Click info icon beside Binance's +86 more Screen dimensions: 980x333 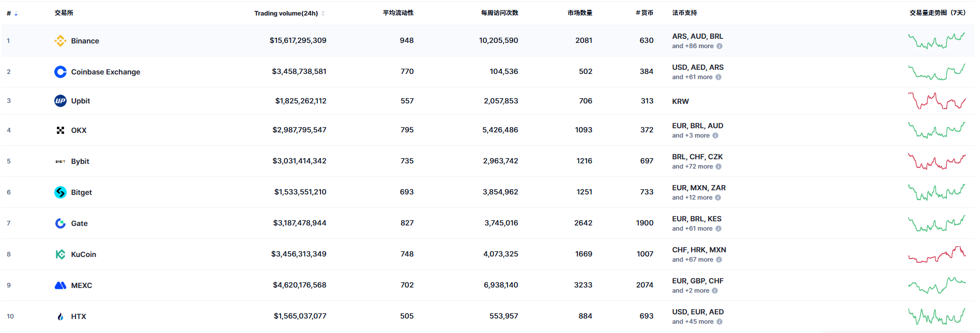(x=719, y=46)
